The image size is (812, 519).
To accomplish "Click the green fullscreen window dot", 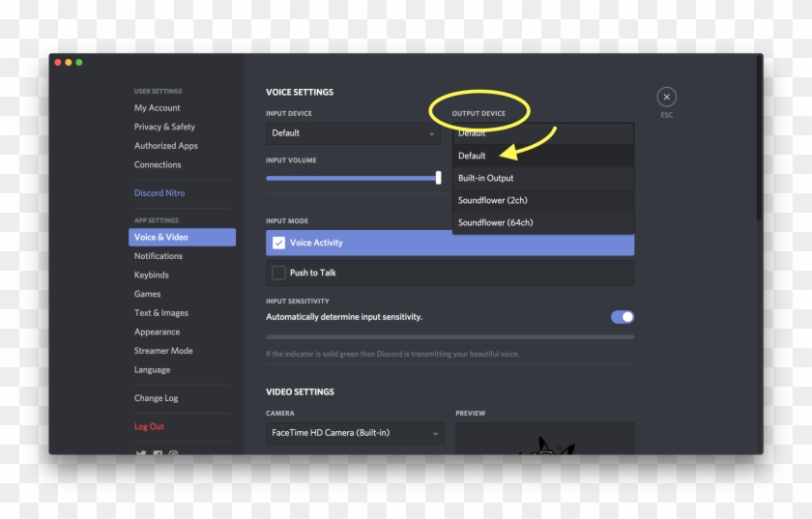I will 79,62.
